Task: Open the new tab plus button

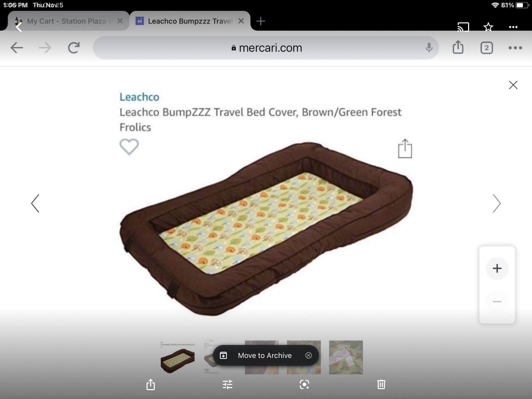Action: pos(260,21)
